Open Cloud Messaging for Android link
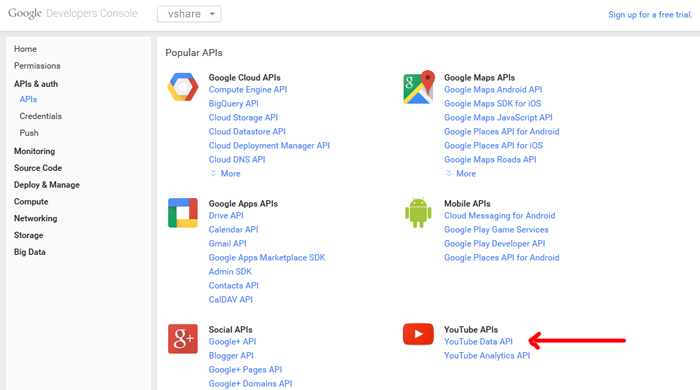The width and height of the screenshot is (700, 390). (x=500, y=216)
